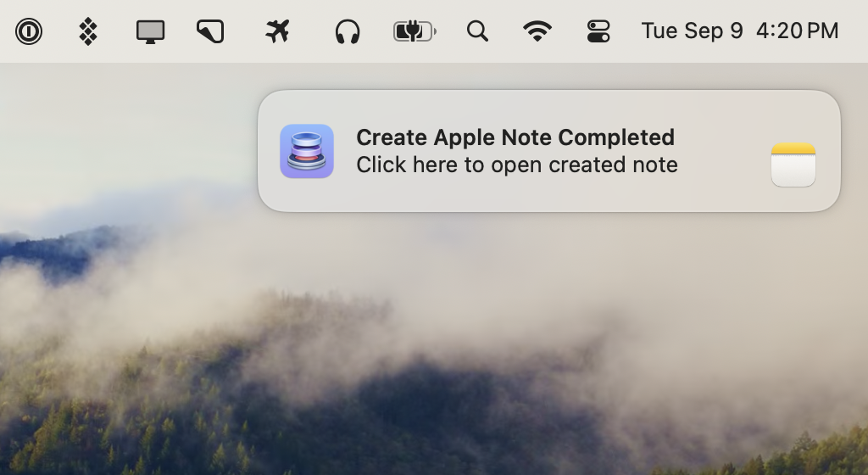The image size is (868, 475).
Task: Click the Dropzone icon in the notification
Action: point(307,151)
